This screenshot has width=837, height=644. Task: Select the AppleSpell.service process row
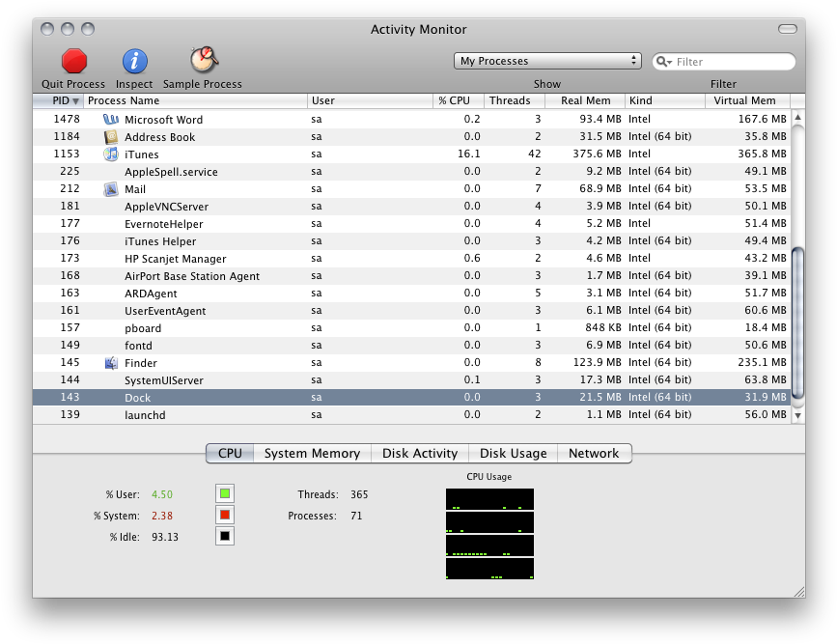[x=411, y=172]
